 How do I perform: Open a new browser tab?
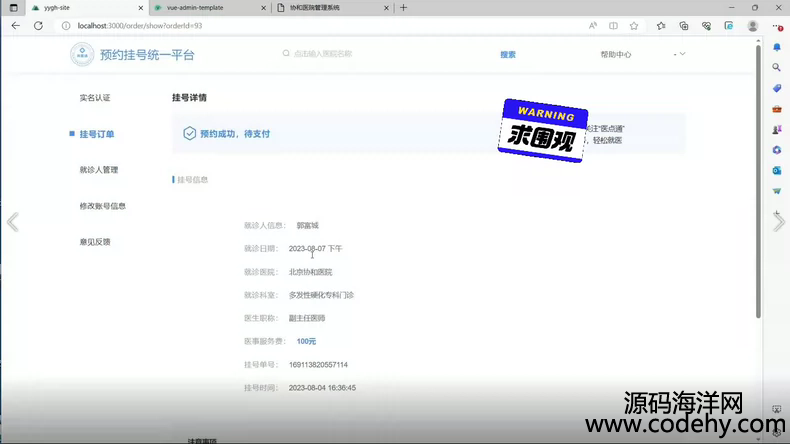[x=403, y=8]
